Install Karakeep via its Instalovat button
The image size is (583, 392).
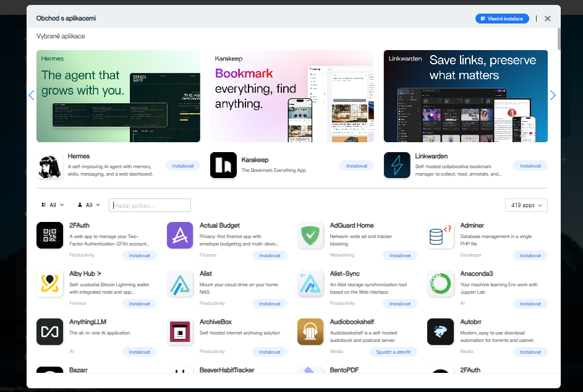[x=357, y=166]
